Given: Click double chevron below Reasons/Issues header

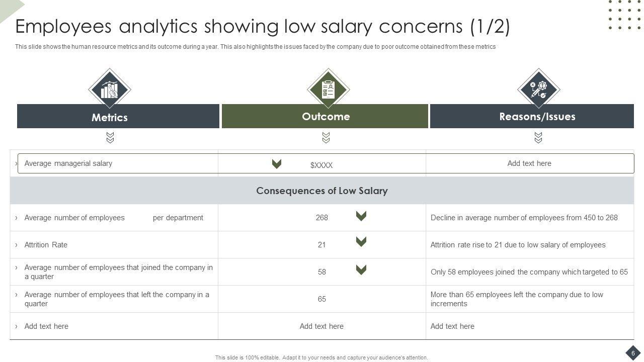Looking at the screenshot, I should (x=538, y=138).
